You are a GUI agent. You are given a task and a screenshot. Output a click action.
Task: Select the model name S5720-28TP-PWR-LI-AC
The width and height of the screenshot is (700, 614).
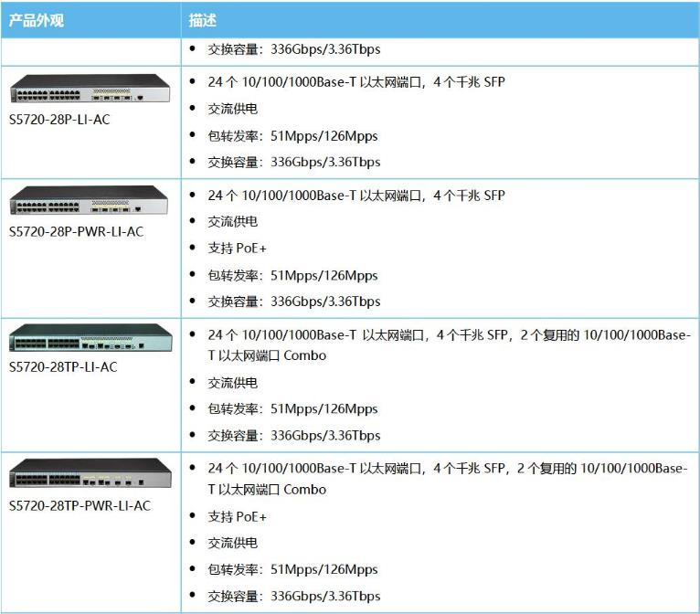[x=80, y=506]
